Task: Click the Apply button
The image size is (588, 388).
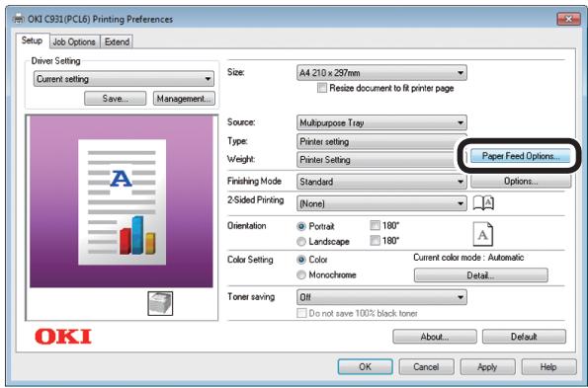Action: (487, 366)
